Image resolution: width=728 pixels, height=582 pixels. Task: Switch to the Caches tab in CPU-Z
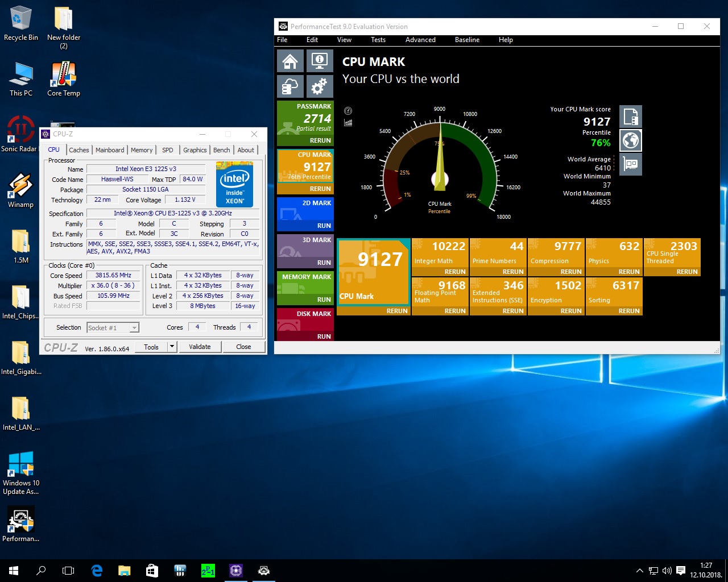pyautogui.click(x=79, y=150)
